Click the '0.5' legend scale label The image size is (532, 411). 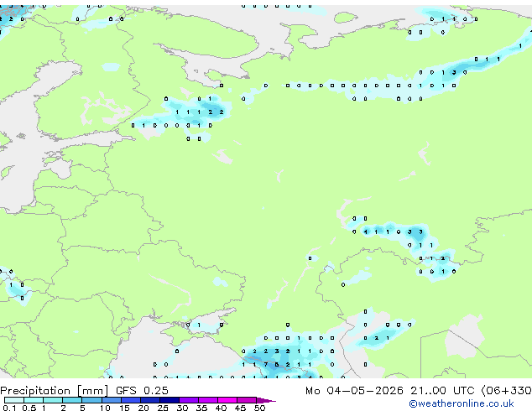29,408
